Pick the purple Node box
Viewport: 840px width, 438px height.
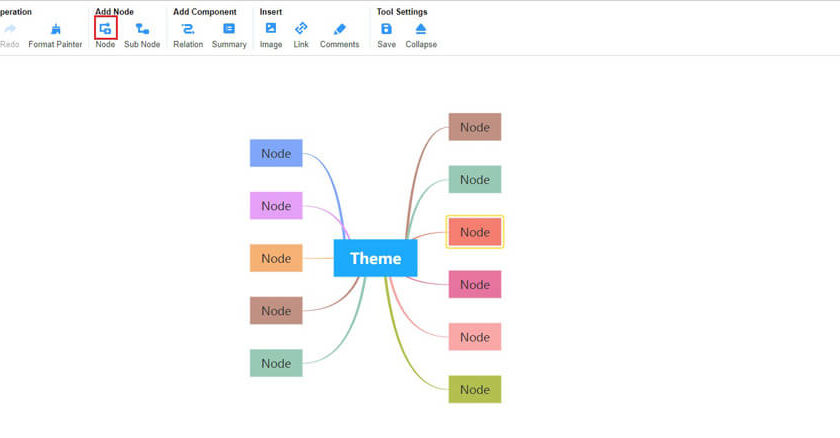[276, 205]
